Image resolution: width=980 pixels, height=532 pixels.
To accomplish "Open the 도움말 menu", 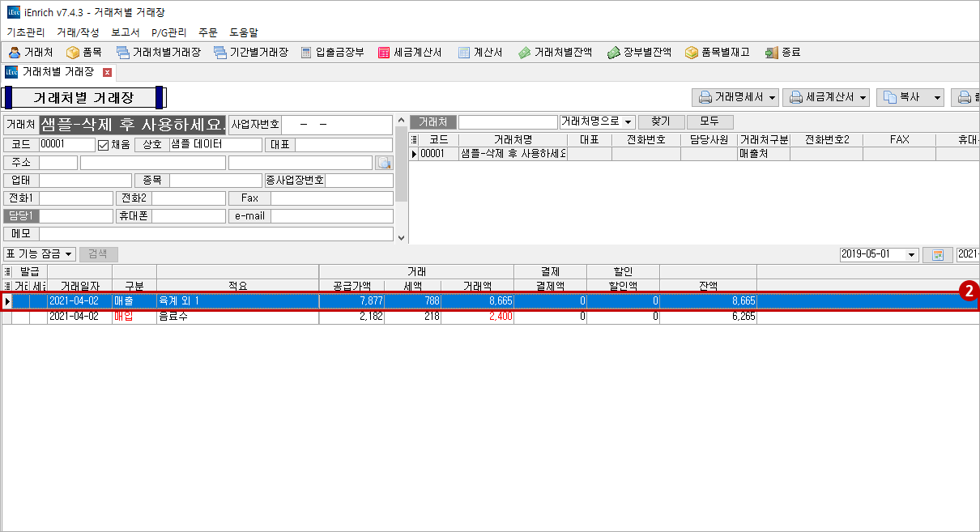I will coord(244,32).
